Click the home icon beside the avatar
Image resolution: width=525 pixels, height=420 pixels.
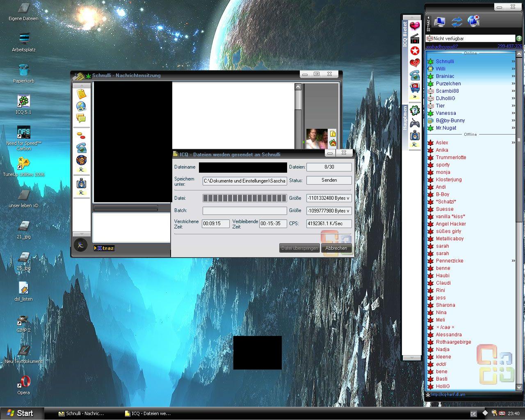[x=333, y=143]
